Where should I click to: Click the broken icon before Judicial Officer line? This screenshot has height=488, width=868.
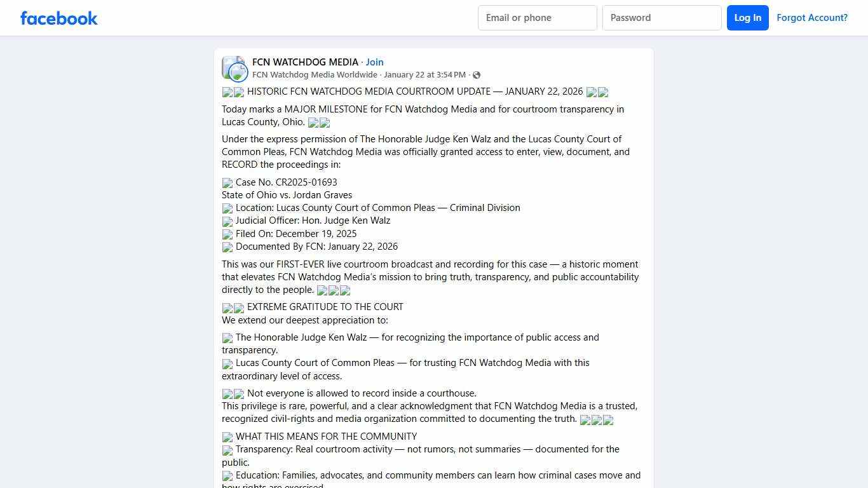point(227,222)
